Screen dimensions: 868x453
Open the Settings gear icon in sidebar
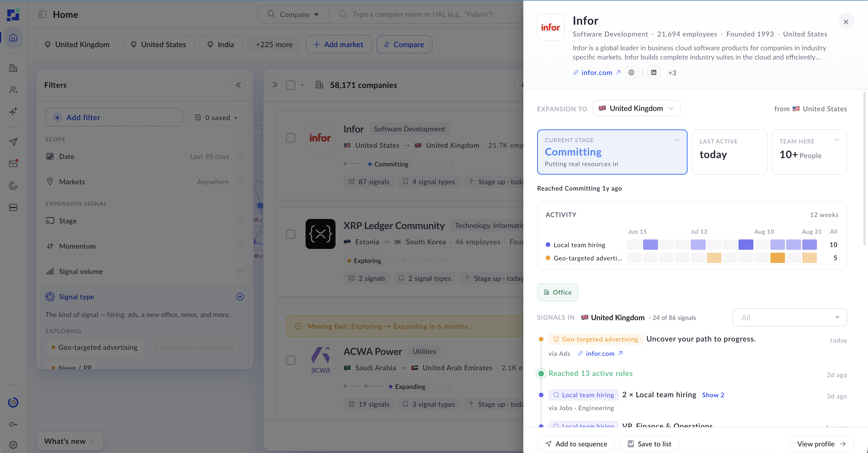13,445
